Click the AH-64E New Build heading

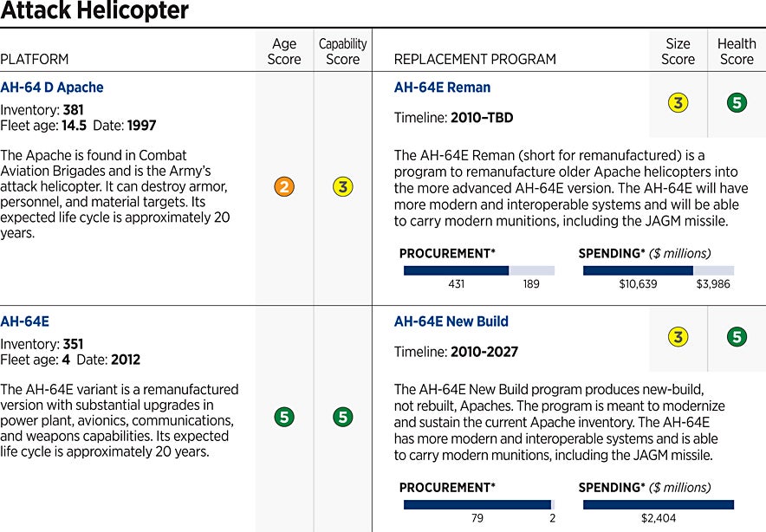pyautogui.click(x=451, y=321)
